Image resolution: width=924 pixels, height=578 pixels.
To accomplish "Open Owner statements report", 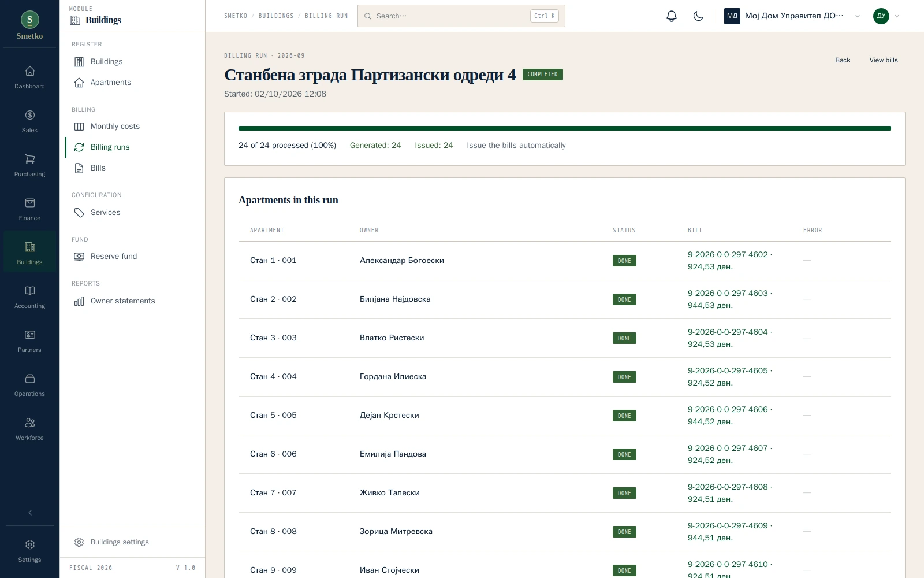I will click(132, 301).
